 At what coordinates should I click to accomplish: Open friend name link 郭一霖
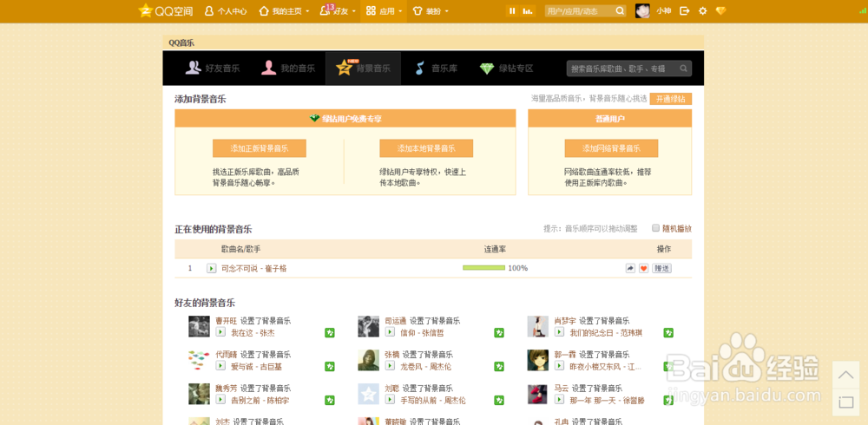(x=565, y=355)
